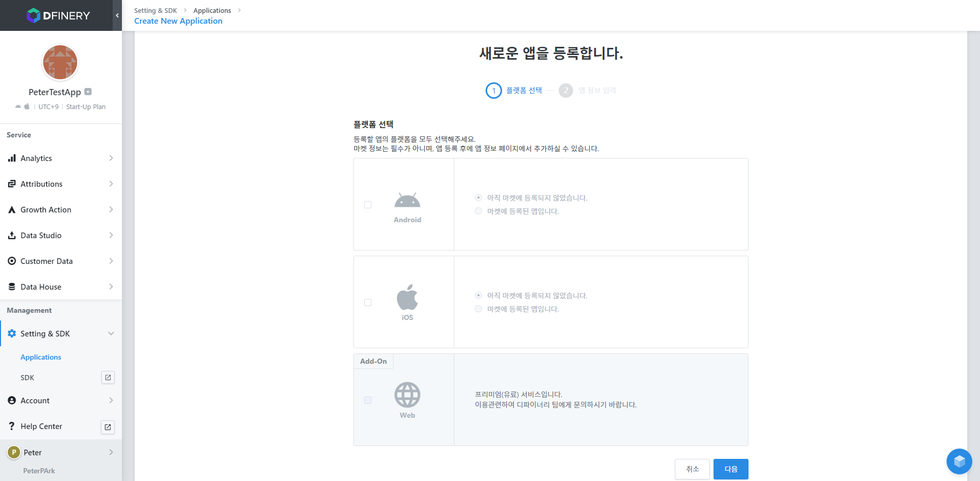Viewport: 980px width, 481px height.
Task: Check the iOS platform checkbox
Action: (x=368, y=302)
